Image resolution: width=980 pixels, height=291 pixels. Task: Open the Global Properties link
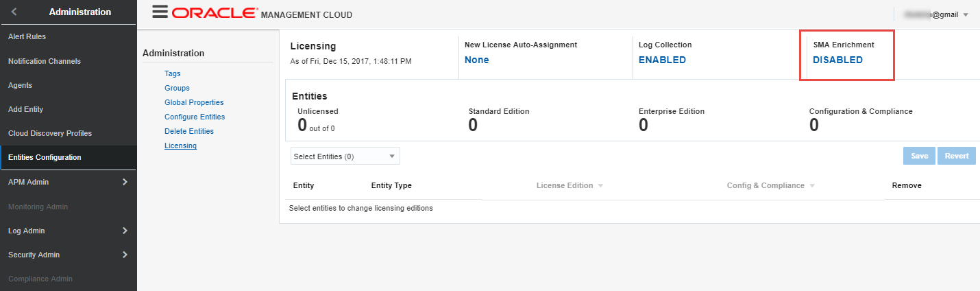(194, 102)
